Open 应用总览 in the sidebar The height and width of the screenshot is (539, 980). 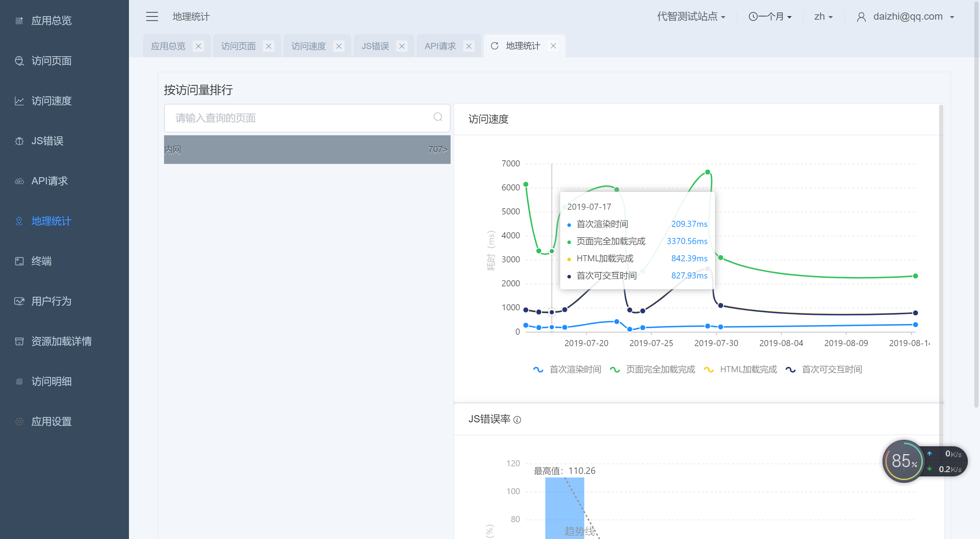click(51, 20)
